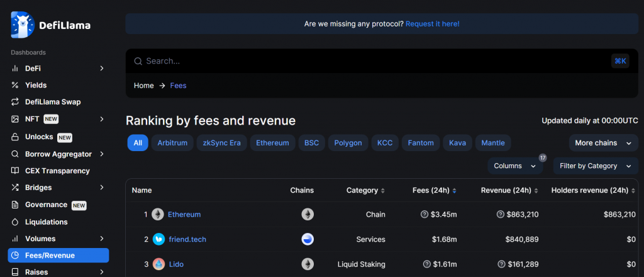This screenshot has width=644, height=277.
Task: Click the help icon next to $1.61m fees
Action: tap(427, 264)
